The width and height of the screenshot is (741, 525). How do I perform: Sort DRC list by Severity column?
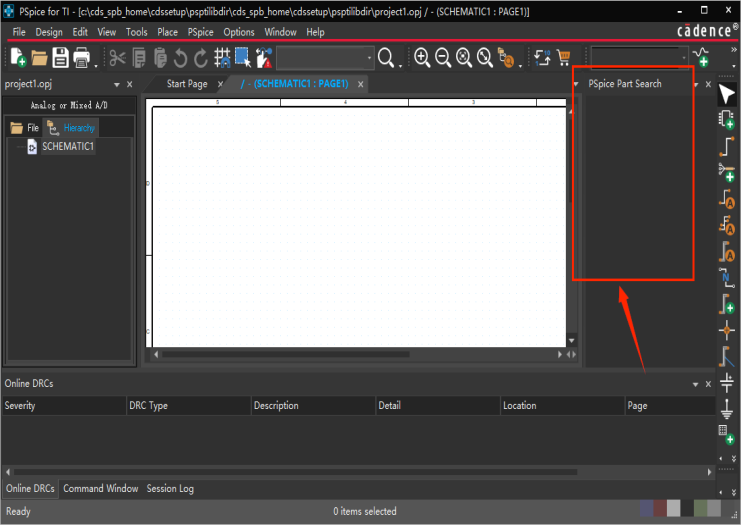pyautogui.click(x=64, y=405)
